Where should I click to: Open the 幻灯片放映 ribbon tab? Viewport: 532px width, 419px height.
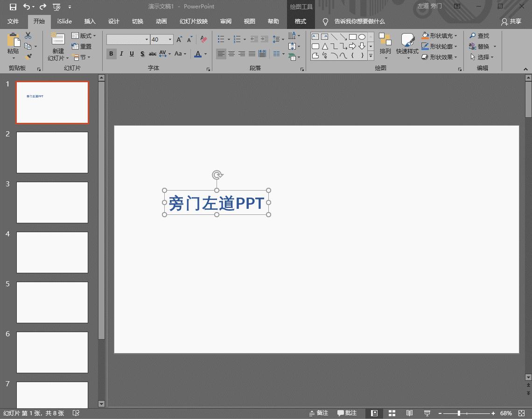coord(193,21)
